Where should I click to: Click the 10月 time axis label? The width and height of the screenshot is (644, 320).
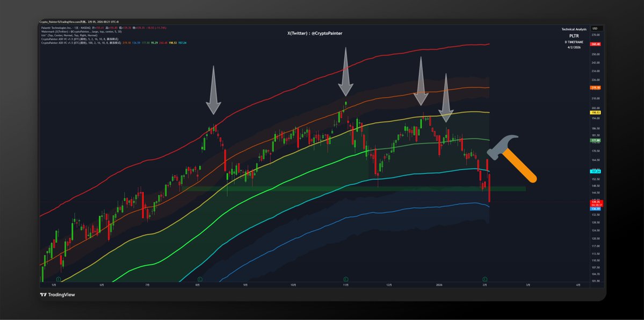pyautogui.click(x=293, y=285)
